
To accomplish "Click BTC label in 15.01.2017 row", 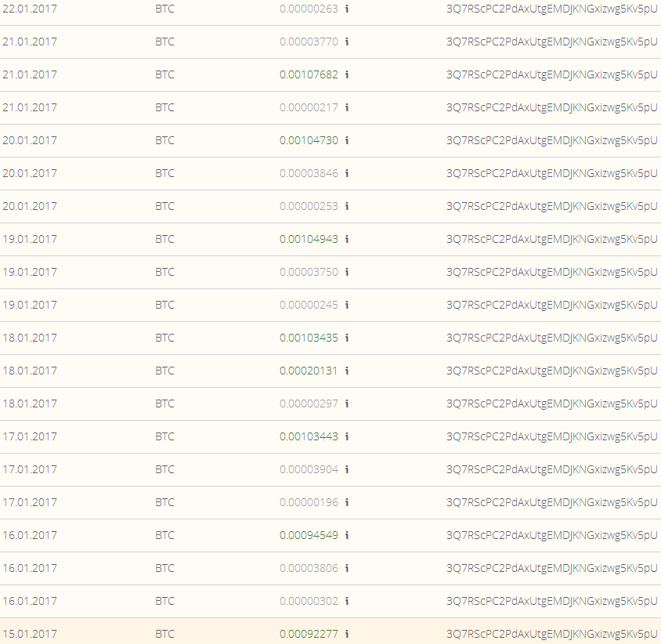I will pos(164,634).
